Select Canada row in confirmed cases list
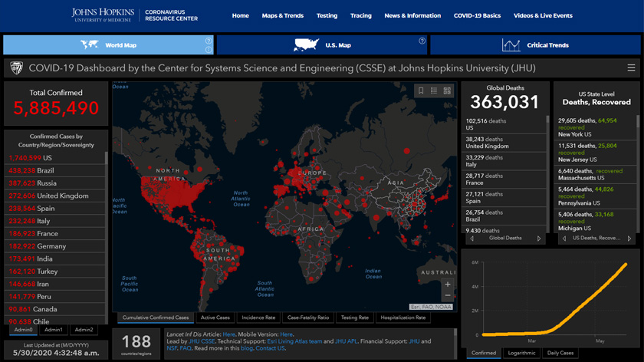The image size is (644, 362). point(55,309)
